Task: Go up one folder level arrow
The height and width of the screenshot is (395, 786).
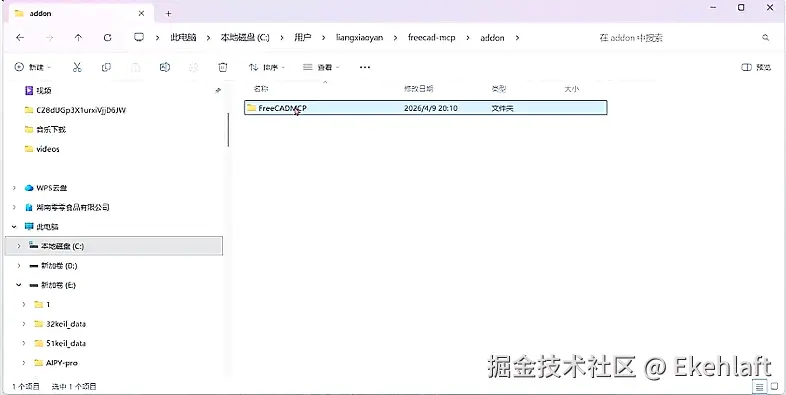Action: click(x=78, y=38)
